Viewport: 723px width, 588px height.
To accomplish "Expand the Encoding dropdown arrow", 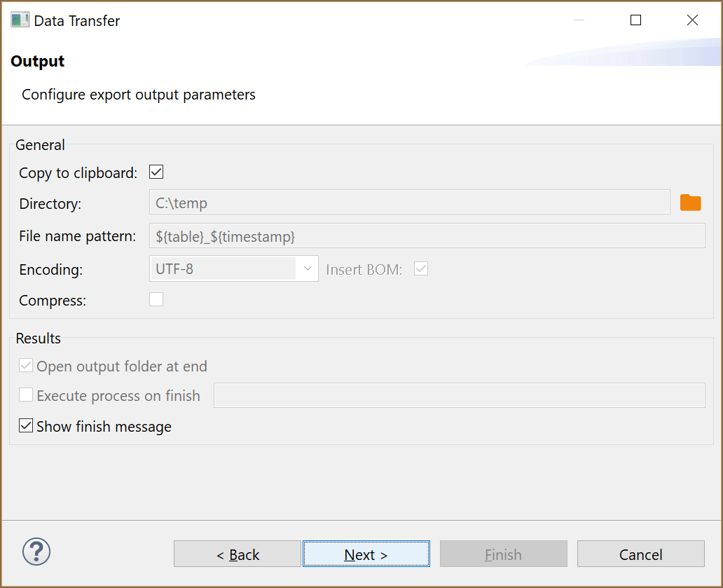I will [x=307, y=268].
